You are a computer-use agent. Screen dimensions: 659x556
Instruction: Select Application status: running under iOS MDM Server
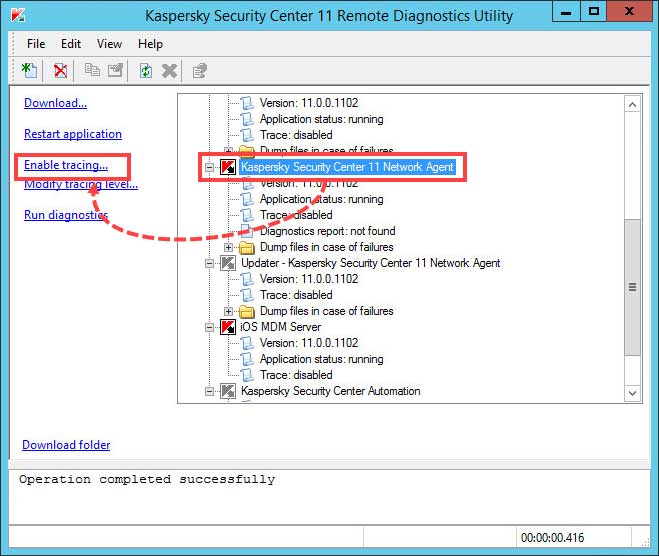pyautogui.click(x=322, y=359)
